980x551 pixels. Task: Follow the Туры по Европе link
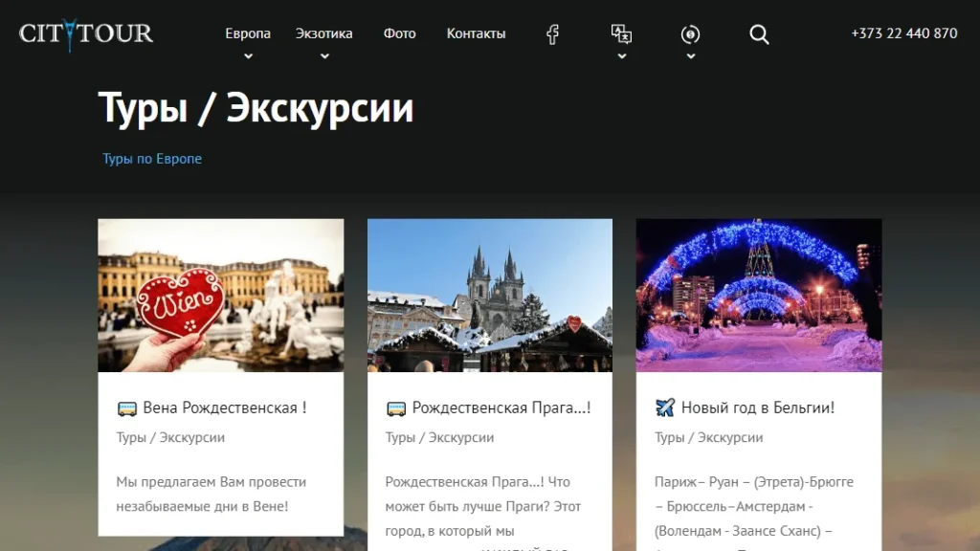[x=152, y=159]
